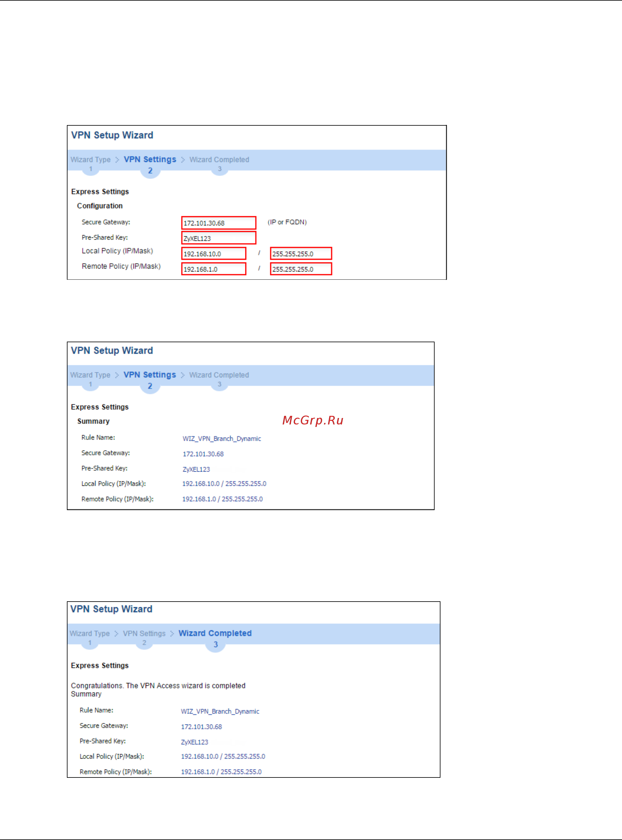
Task: Click Remote Policy value in Summary wizard
Action: point(223,499)
